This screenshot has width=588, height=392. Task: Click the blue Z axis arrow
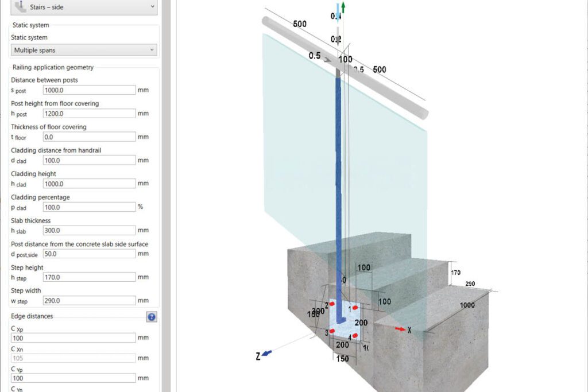266,353
